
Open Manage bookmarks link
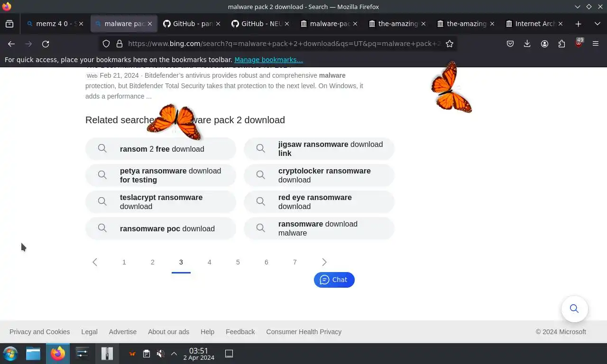268,60
